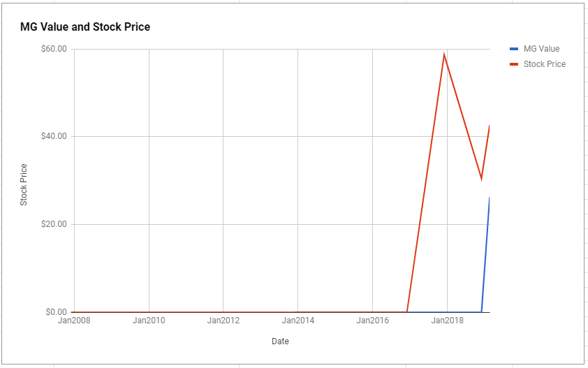This screenshot has width=588, height=368.
Task: Click the blue MG Value line
Action: tap(485, 255)
